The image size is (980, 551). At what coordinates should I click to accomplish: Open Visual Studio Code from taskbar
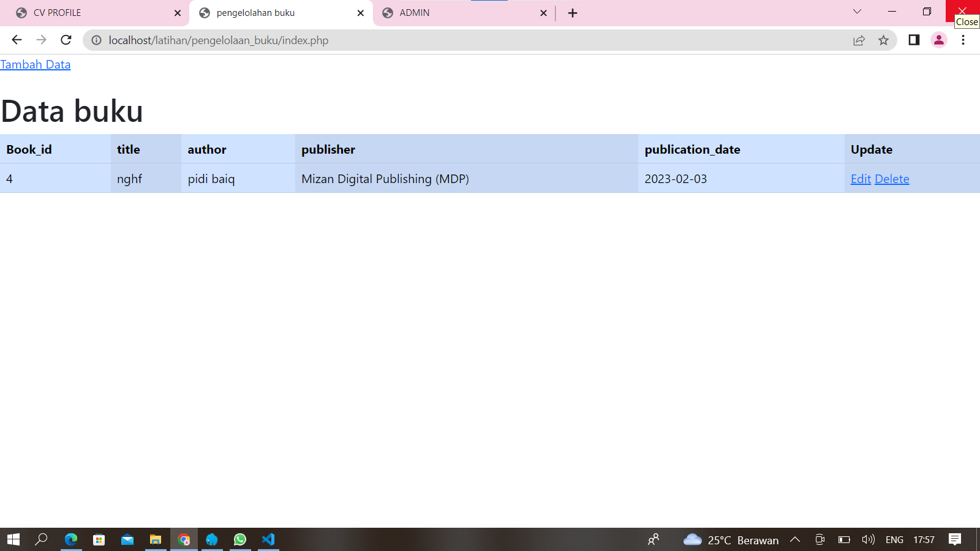(x=268, y=539)
